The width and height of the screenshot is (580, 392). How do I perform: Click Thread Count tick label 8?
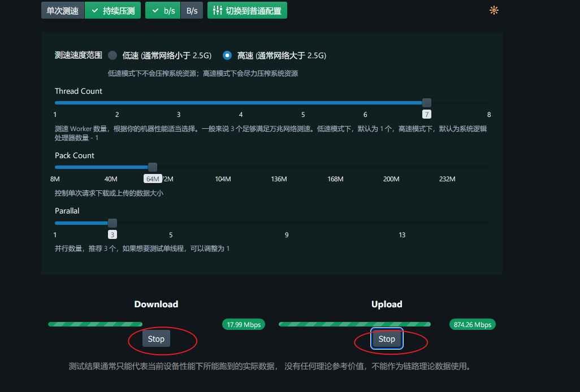[x=489, y=115]
